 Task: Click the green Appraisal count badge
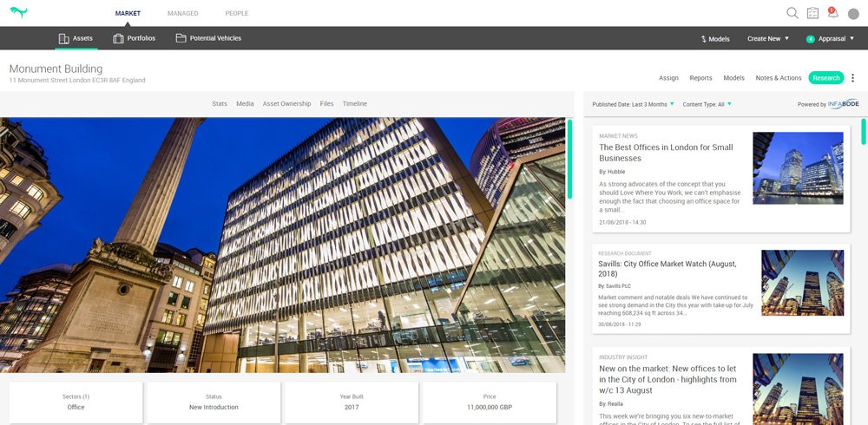coord(811,39)
